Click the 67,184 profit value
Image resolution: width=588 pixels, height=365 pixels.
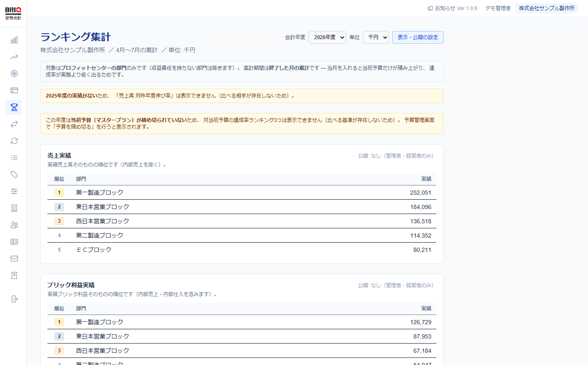tap(423, 351)
